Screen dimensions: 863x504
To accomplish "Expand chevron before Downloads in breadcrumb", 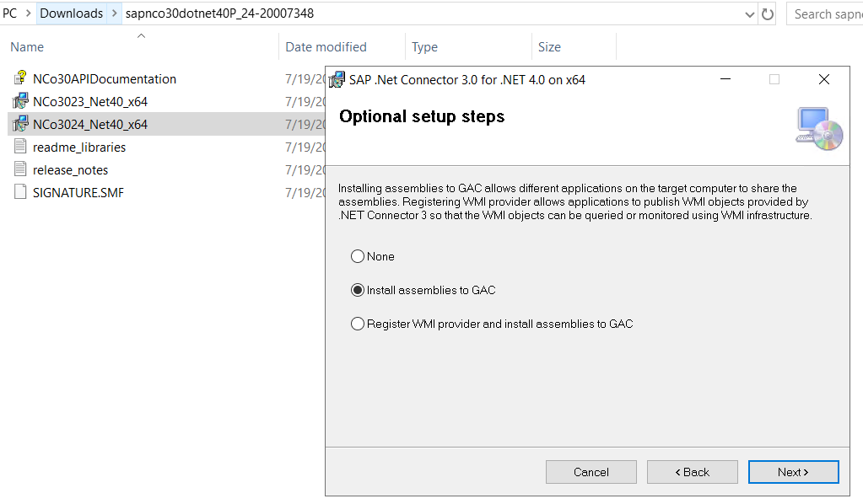I will (28, 13).
